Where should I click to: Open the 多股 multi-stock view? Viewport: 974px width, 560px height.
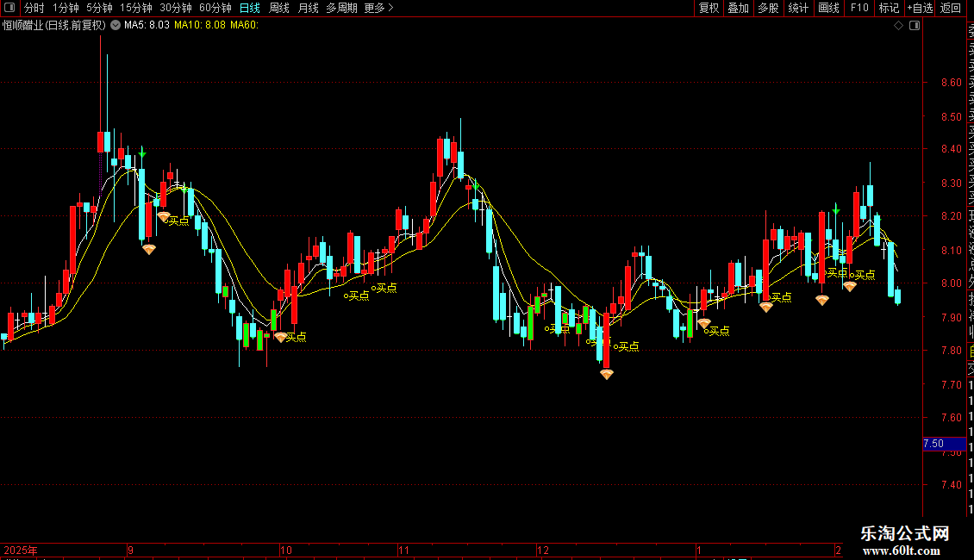tap(768, 8)
